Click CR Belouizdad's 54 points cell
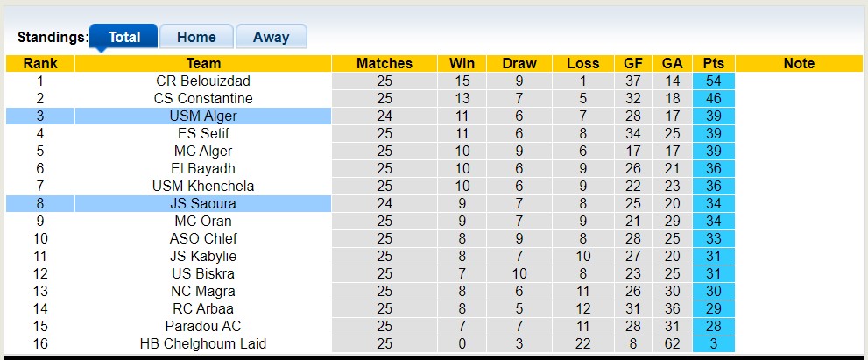This screenshot has width=868, height=360. (713, 81)
